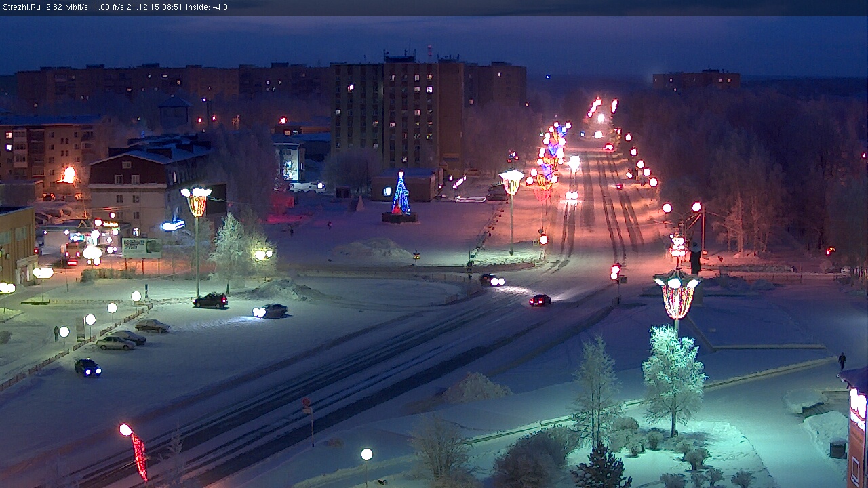
Task: Select the 2.82 Mbit/s bitrate value
Action: point(67,7)
